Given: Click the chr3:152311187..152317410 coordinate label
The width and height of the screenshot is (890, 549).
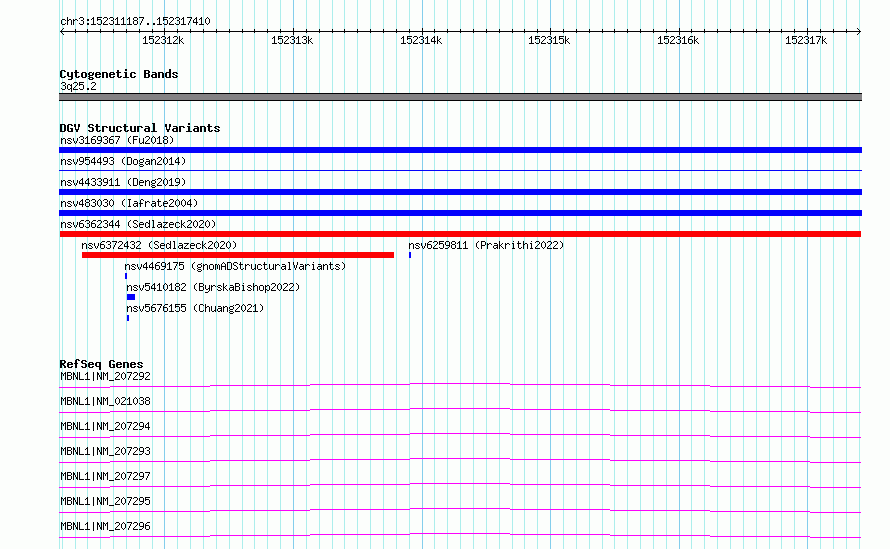Looking at the screenshot, I should pyautogui.click(x=135, y=21).
